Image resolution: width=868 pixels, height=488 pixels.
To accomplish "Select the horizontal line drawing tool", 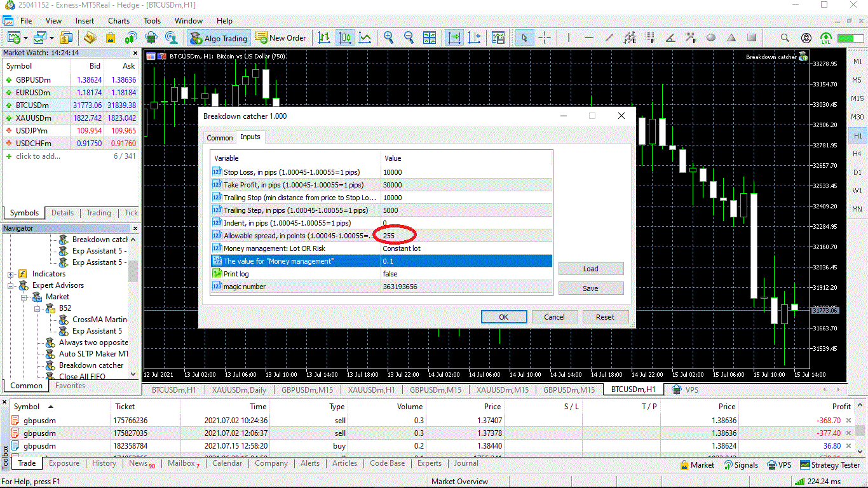I will [x=588, y=37].
